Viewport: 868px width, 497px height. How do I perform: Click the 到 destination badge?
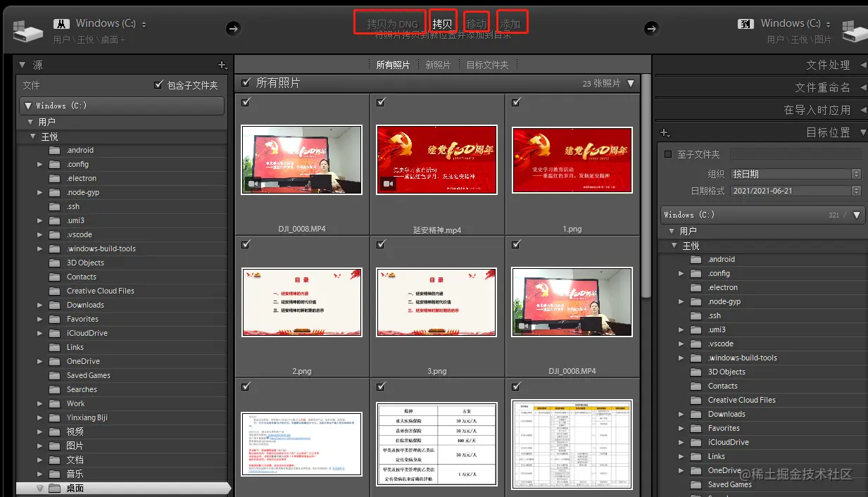tap(746, 24)
